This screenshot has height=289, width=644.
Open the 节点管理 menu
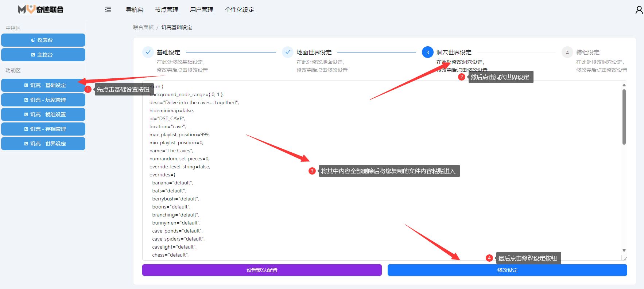pos(167,10)
